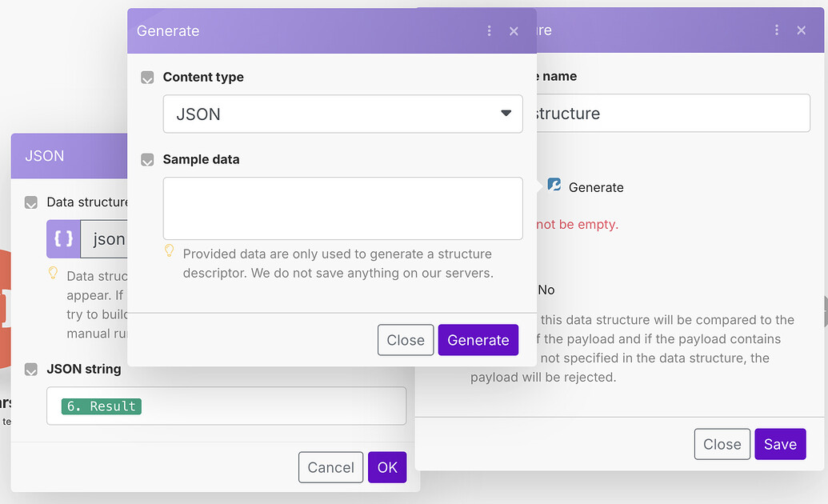The width and height of the screenshot is (828, 504).
Task: Click the blue AI icon beside Generate
Action: pos(554,186)
